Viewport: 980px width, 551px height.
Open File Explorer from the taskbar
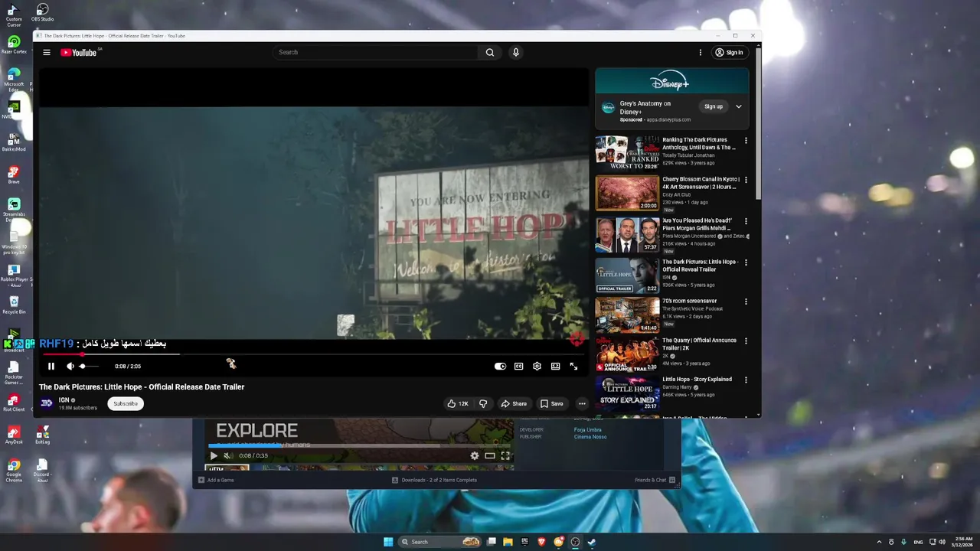click(x=508, y=542)
